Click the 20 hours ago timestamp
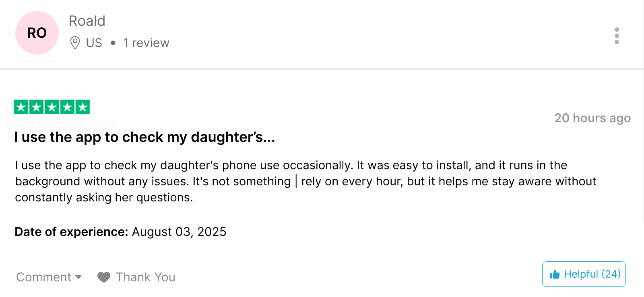 click(592, 118)
